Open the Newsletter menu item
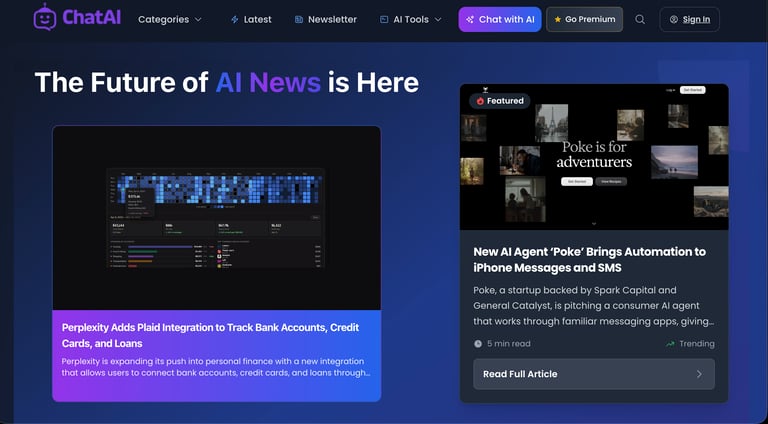The height and width of the screenshot is (424, 768). point(326,20)
